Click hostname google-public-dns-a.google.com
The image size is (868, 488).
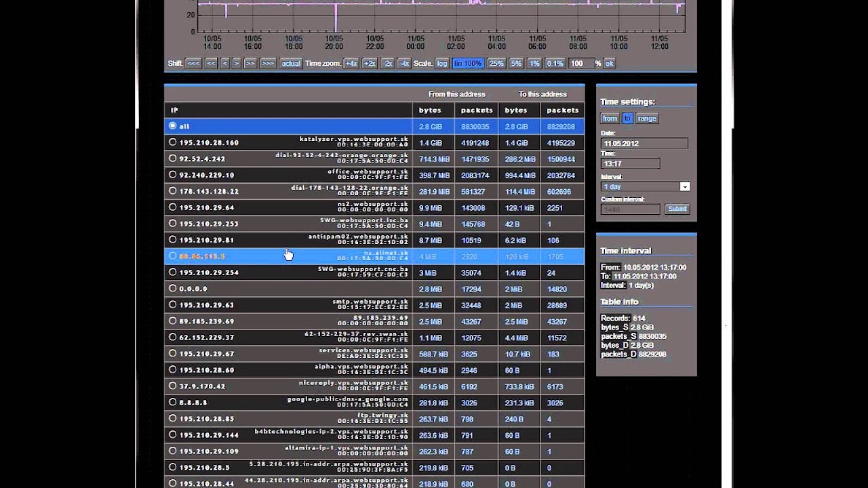[348, 399]
